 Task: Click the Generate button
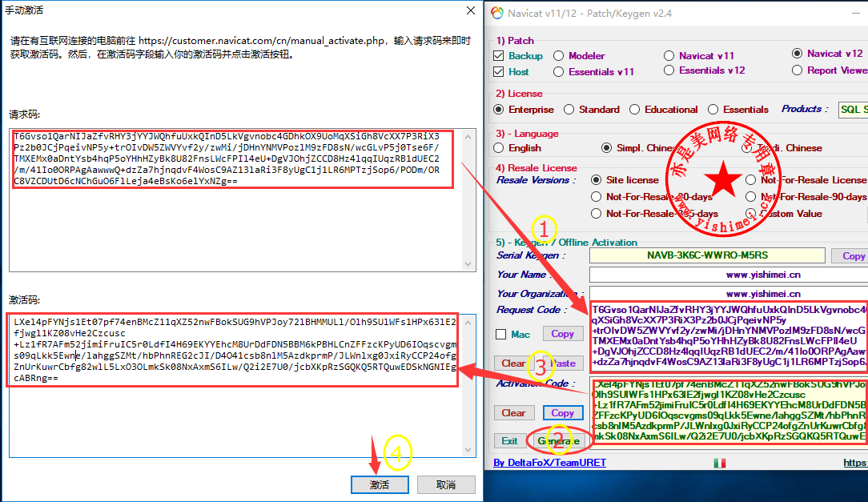click(559, 440)
